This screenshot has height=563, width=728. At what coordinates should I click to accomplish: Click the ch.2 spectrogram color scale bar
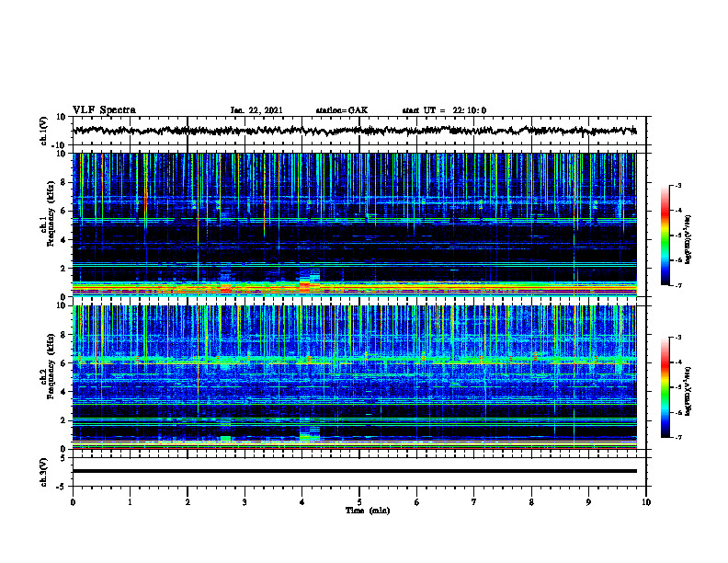665,387
